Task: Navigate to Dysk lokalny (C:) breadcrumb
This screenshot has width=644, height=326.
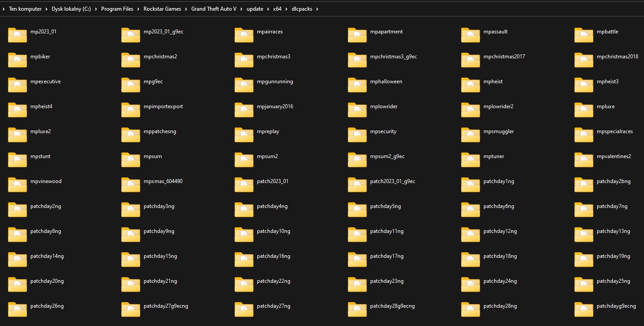Action: [x=71, y=9]
